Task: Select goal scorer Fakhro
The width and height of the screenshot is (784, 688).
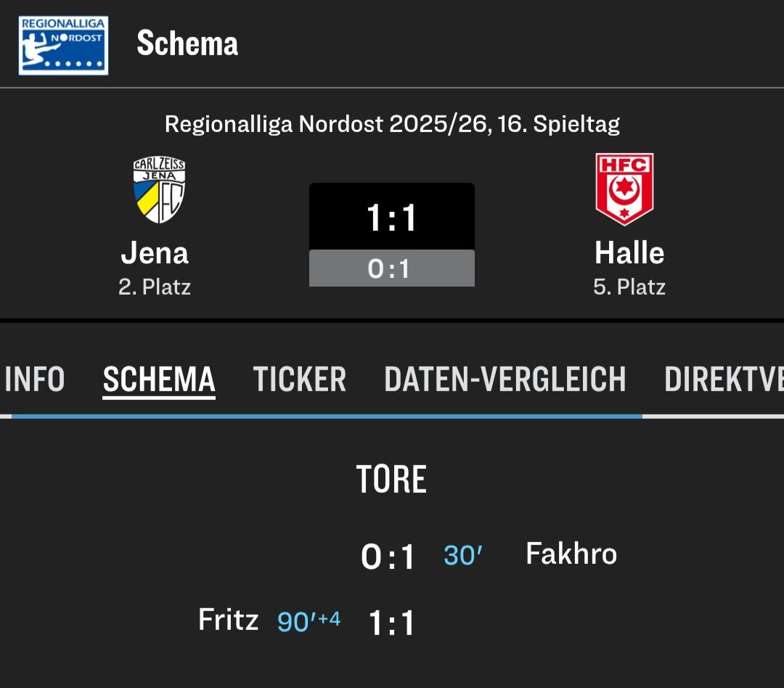Action: click(x=571, y=554)
